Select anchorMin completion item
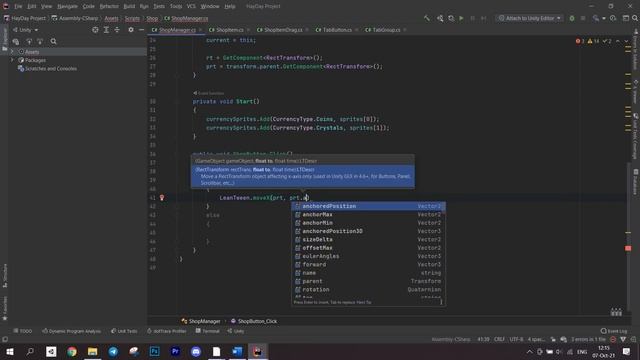The image size is (640, 360). (368, 223)
